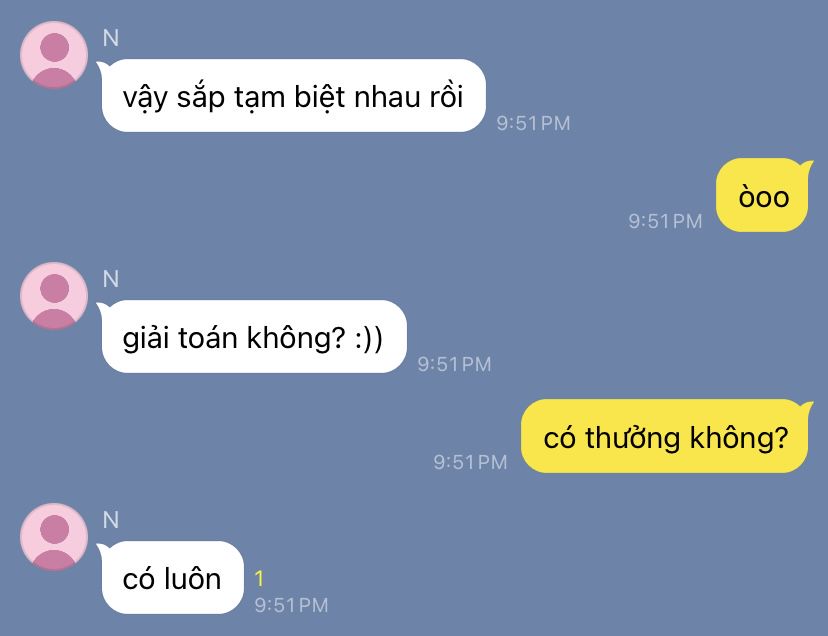The image size is (828, 636).
Task: Open sender name N above "giải toán không?"
Action: [111, 279]
